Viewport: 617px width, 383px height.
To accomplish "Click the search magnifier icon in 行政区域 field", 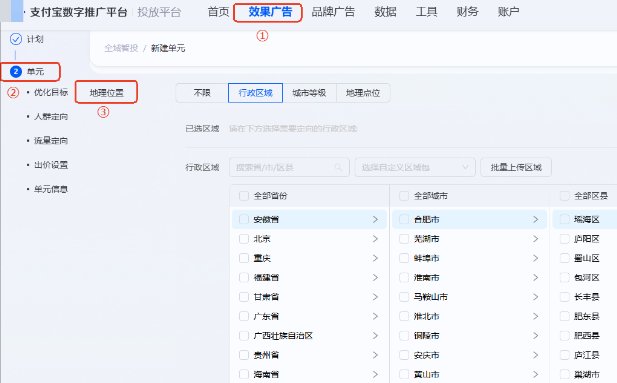I will point(338,167).
